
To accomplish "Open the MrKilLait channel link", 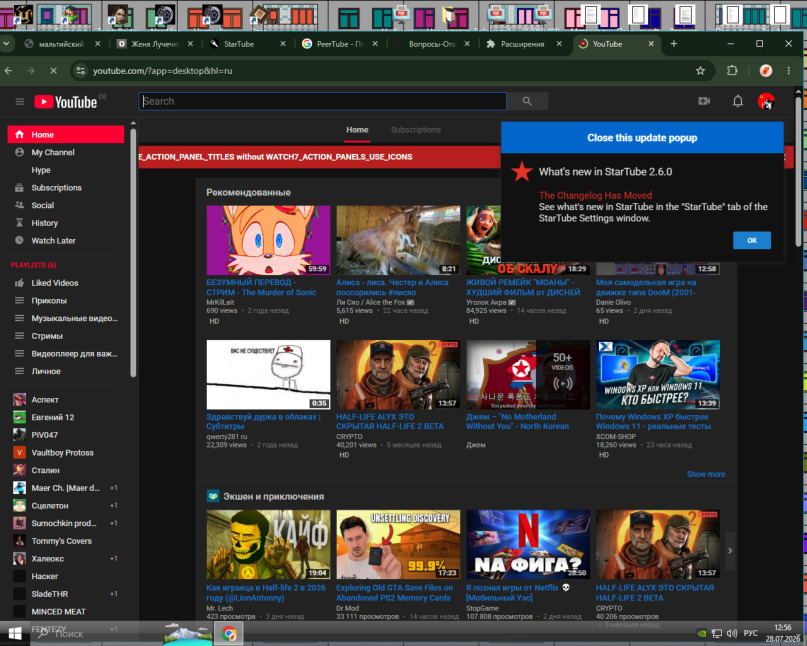I will (220, 302).
